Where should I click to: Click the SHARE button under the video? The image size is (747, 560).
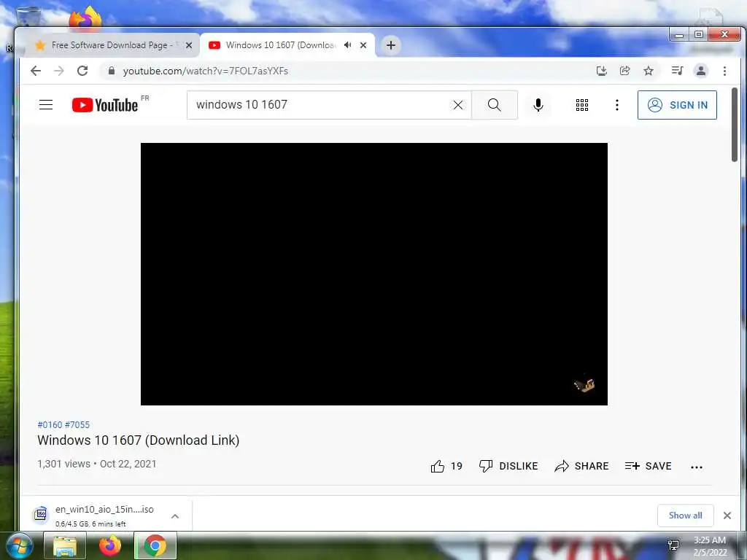(x=581, y=466)
